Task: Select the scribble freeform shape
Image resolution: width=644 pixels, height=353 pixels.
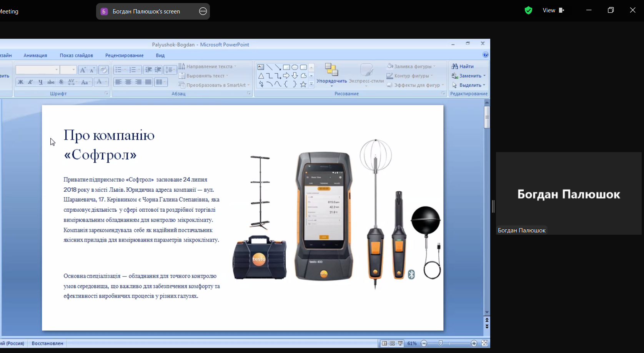Action: coord(261,84)
